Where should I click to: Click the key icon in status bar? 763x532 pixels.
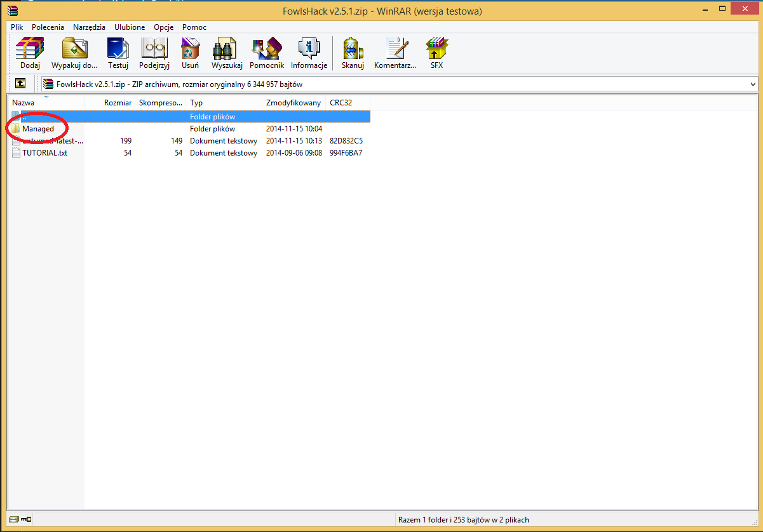pos(26,519)
